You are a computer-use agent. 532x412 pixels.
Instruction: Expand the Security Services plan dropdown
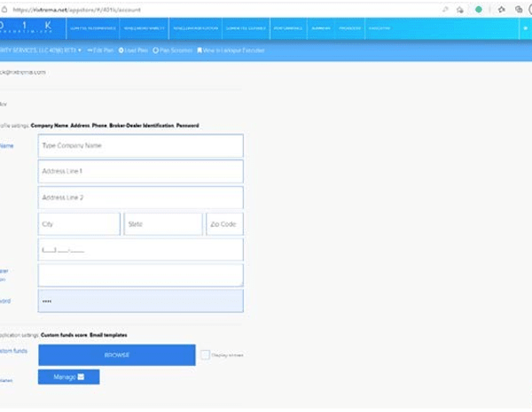point(79,51)
